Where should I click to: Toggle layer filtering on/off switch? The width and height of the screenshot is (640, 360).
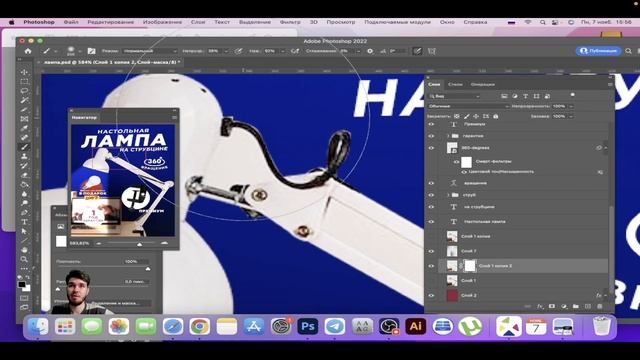(x=573, y=95)
